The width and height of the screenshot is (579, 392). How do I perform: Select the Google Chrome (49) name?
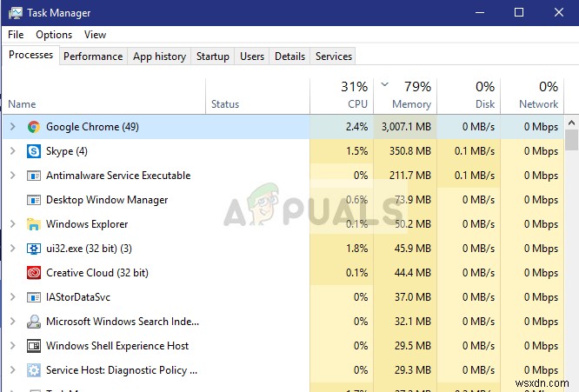point(92,127)
